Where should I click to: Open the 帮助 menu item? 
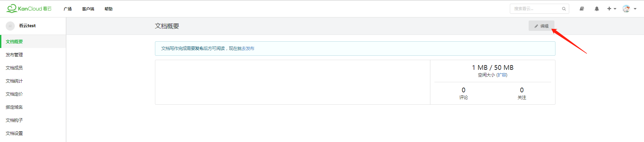tap(108, 9)
